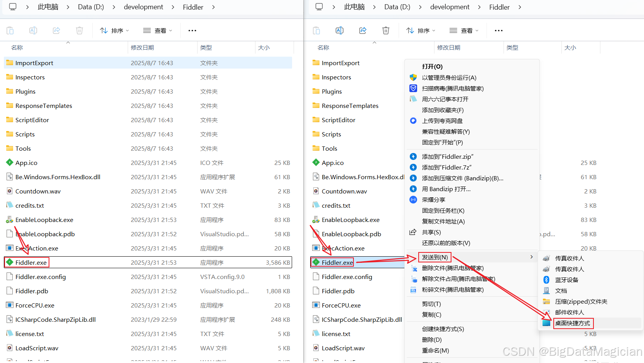Viewport: 644px width, 363px height.
Task: Click Data (D:) breadcrumb in left window
Action: tap(91, 7)
